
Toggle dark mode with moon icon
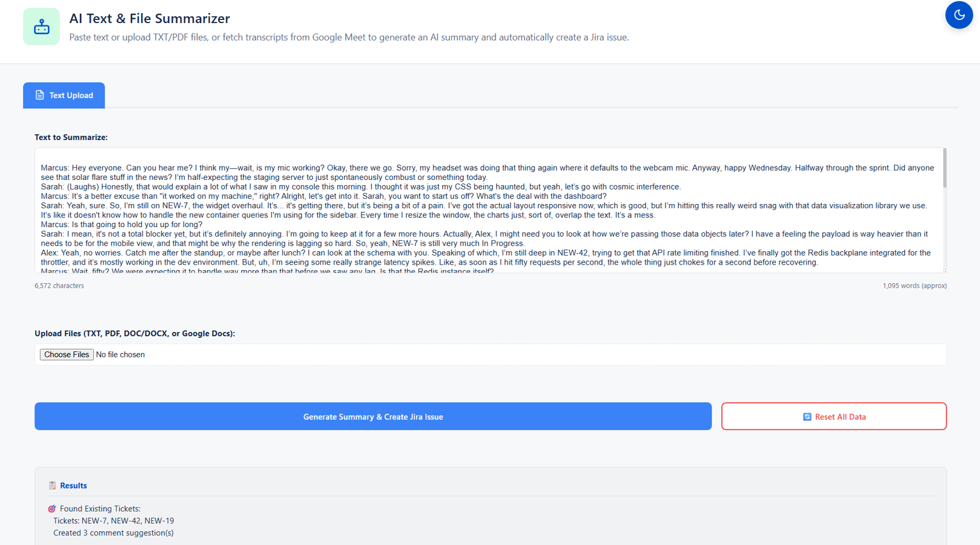[959, 15]
